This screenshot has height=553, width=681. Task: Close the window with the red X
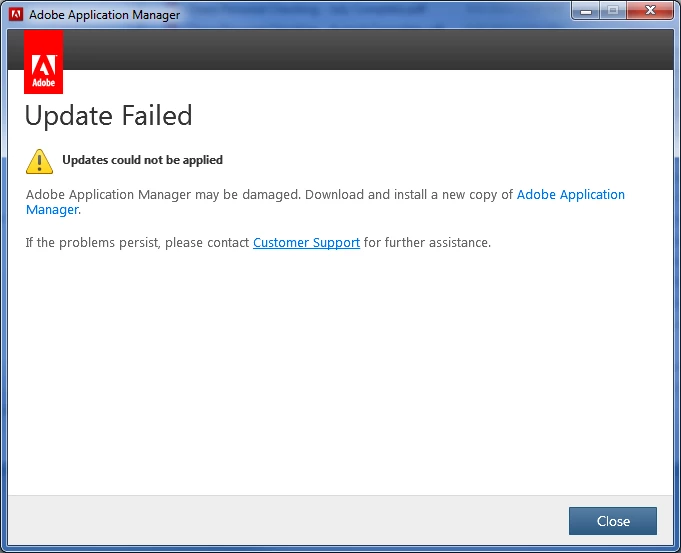[650, 11]
